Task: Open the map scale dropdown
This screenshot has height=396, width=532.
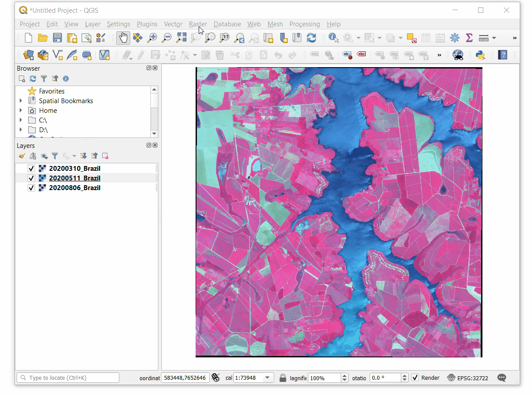Action: (x=267, y=378)
